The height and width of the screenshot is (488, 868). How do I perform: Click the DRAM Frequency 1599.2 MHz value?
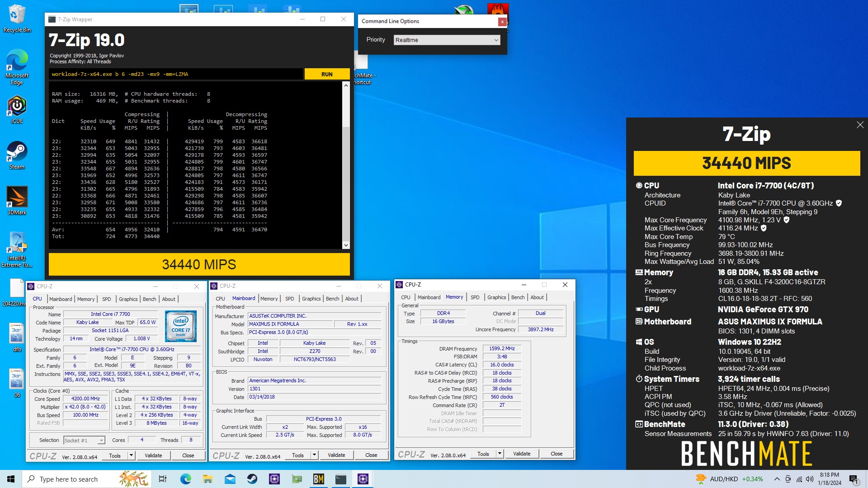502,348
